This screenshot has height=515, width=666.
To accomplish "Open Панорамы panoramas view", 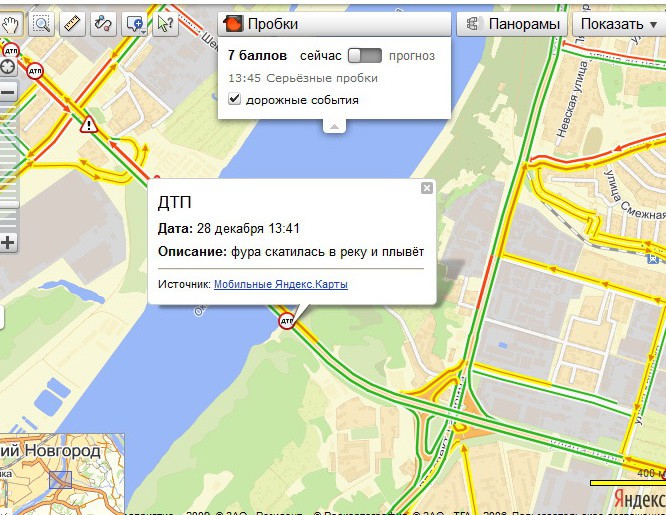I will tap(513, 24).
